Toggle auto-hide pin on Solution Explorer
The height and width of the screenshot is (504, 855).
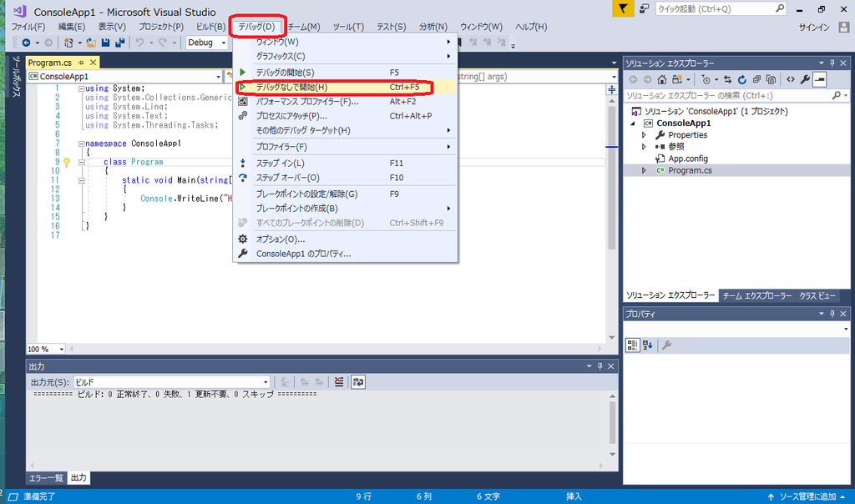coord(832,63)
